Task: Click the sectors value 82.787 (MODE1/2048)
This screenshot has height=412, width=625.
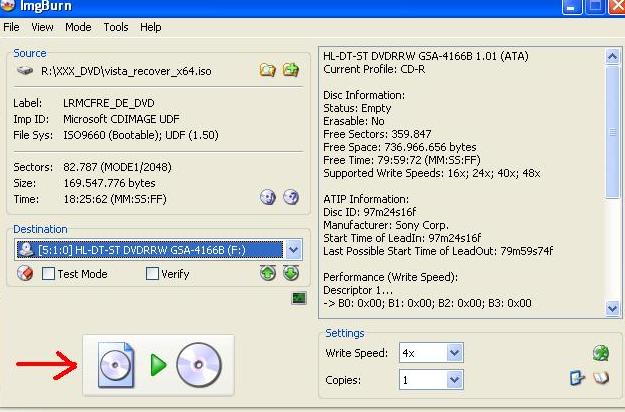Action: (117, 167)
